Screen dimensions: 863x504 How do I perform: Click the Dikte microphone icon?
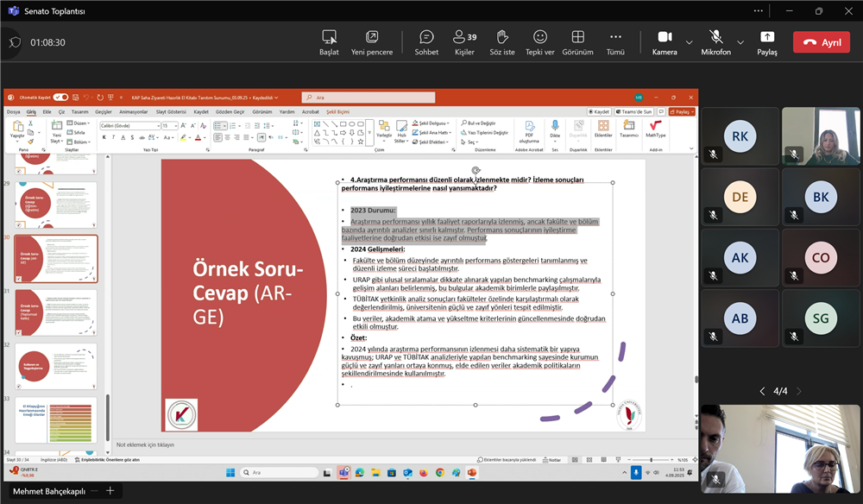point(555,126)
